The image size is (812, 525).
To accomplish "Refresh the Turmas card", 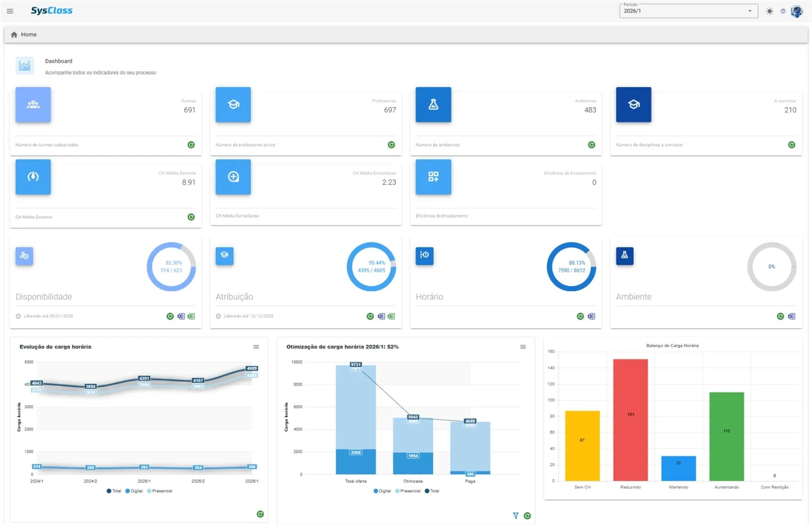I will pyautogui.click(x=191, y=145).
